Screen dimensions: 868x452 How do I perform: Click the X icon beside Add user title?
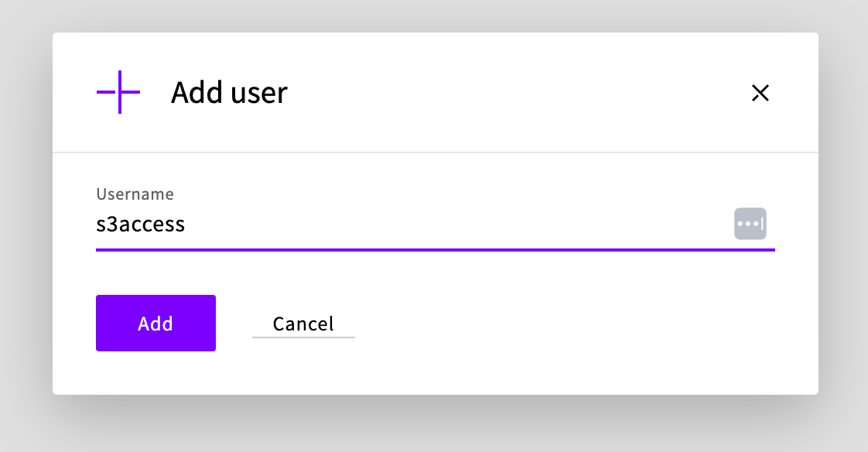pyautogui.click(x=760, y=93)
